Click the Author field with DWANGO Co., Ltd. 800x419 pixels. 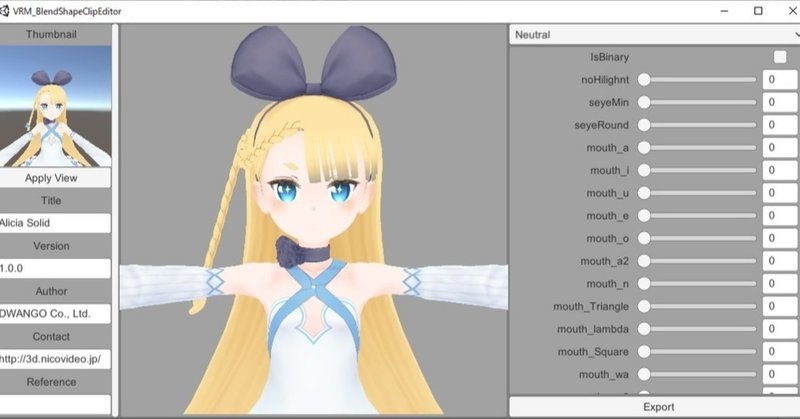coord(55,314)
